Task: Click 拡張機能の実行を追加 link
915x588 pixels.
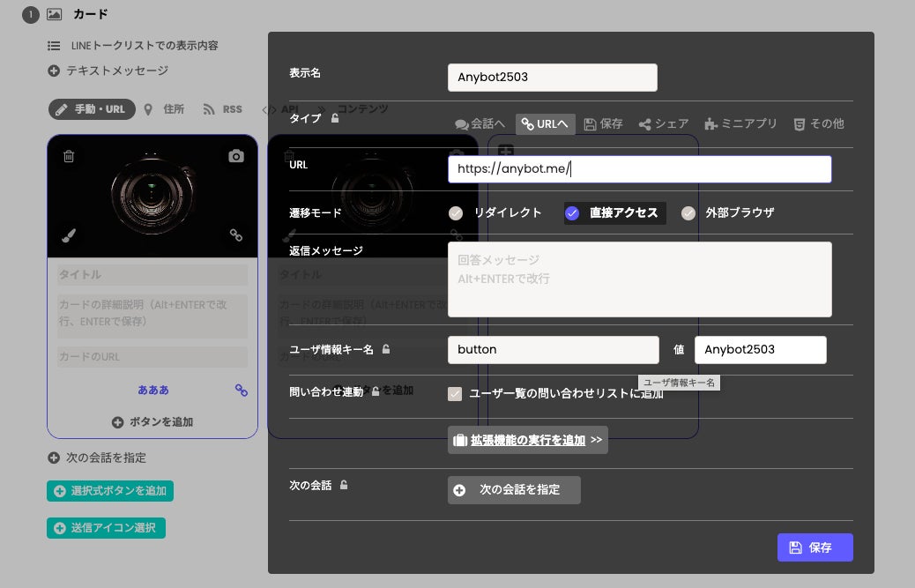Action: coord(527,440)
